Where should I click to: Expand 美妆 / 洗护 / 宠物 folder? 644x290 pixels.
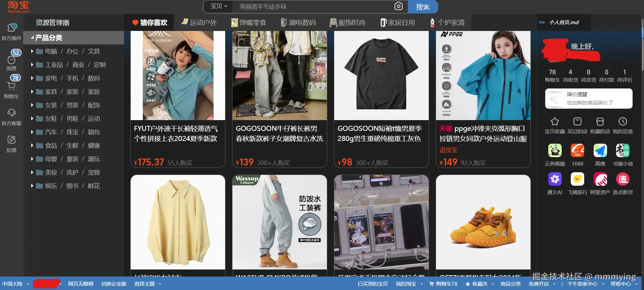pos(32,172)
